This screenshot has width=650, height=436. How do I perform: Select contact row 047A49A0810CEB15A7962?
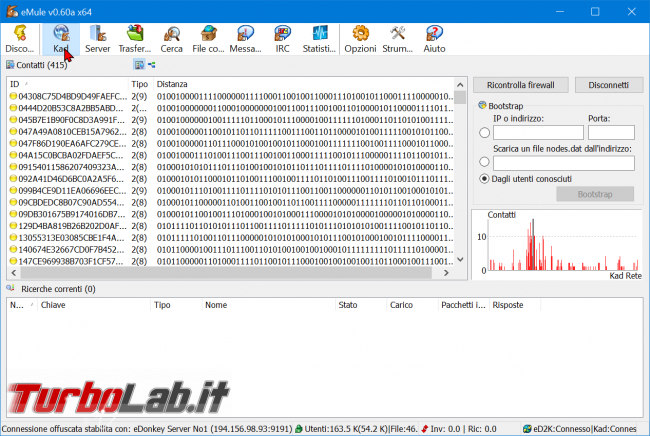pyautogui.click(x=230, y=132)
